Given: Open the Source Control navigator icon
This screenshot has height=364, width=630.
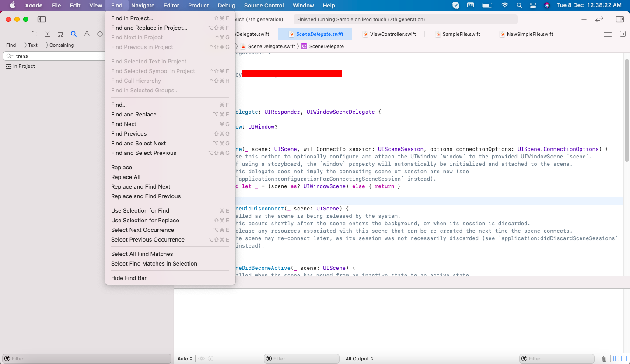Looking at the screenshot, I should click(47, 34).
